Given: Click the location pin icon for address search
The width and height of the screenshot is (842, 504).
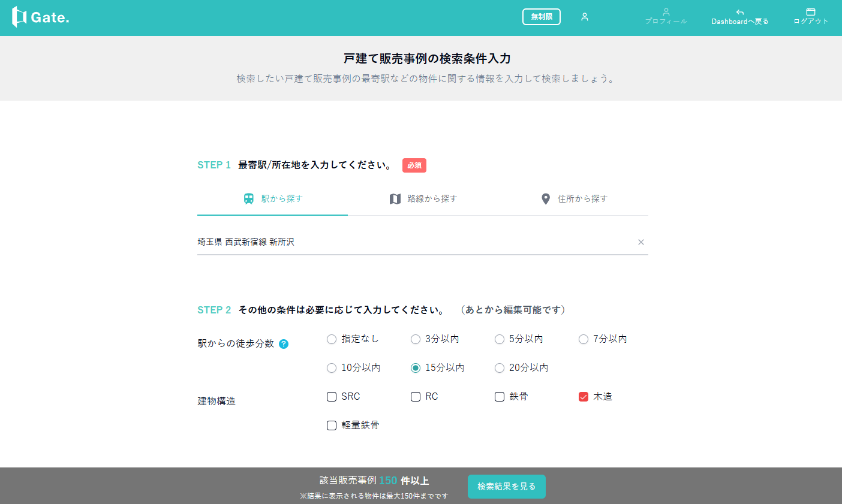Looking at the screenshot, I should pos(545,199).
